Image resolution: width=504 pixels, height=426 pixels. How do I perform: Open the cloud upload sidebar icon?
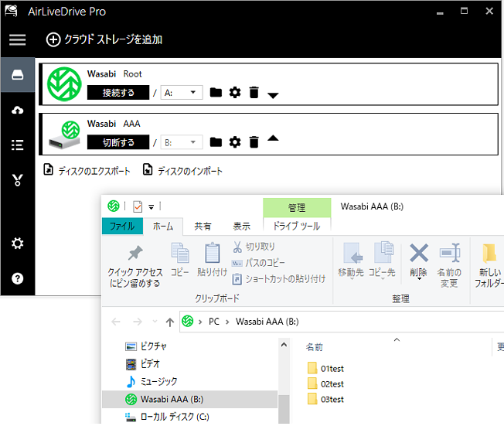pos(17,111)
